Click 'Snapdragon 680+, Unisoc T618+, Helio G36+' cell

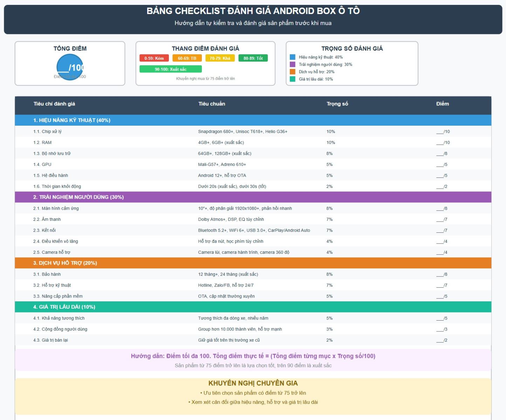243,132
